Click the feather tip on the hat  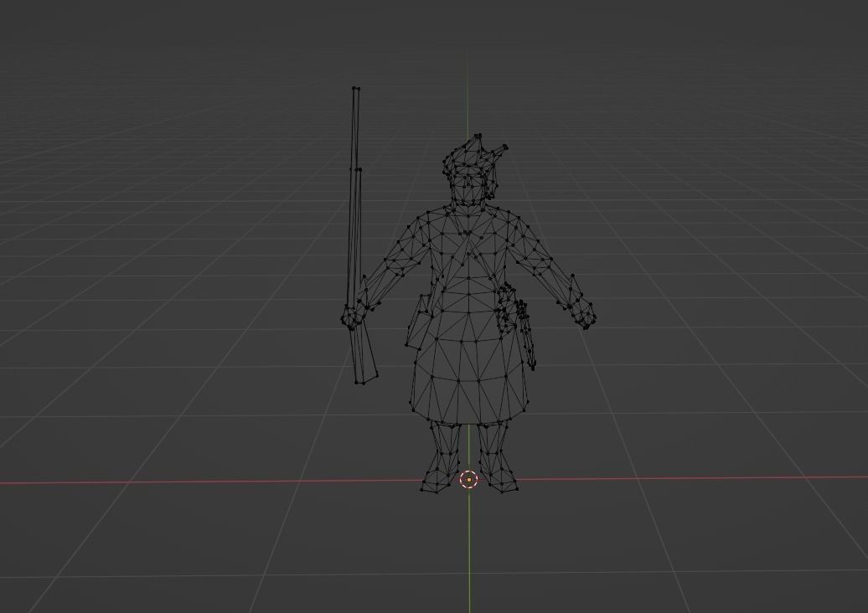(504, 147)
